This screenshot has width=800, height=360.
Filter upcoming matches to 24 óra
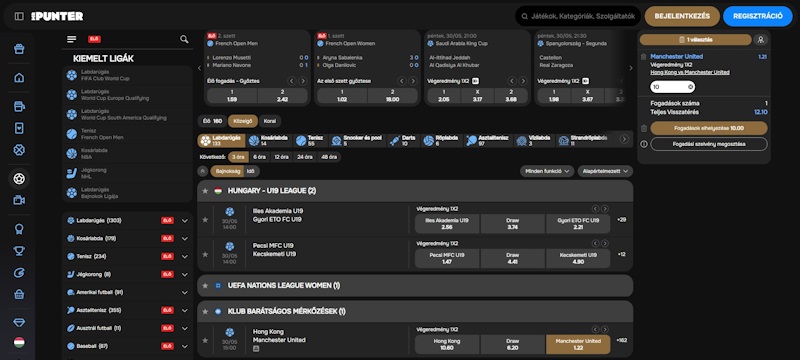pyautogui.click(x=305, y=157)
